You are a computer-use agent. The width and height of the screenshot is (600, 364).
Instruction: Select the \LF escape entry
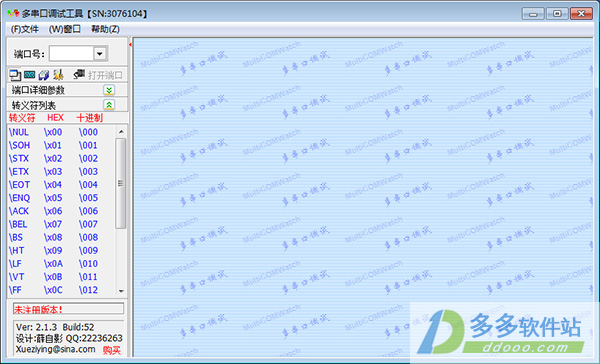click(x=15, y=264)
